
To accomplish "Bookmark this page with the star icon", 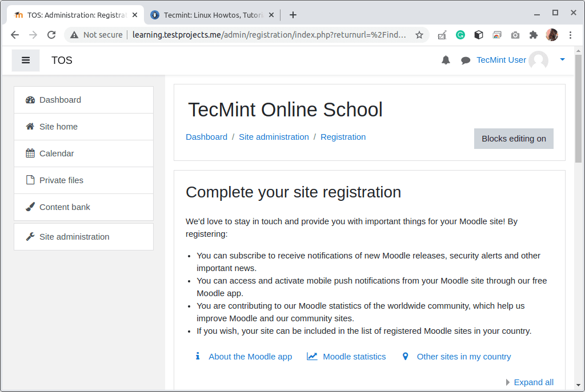I will 419,35.
